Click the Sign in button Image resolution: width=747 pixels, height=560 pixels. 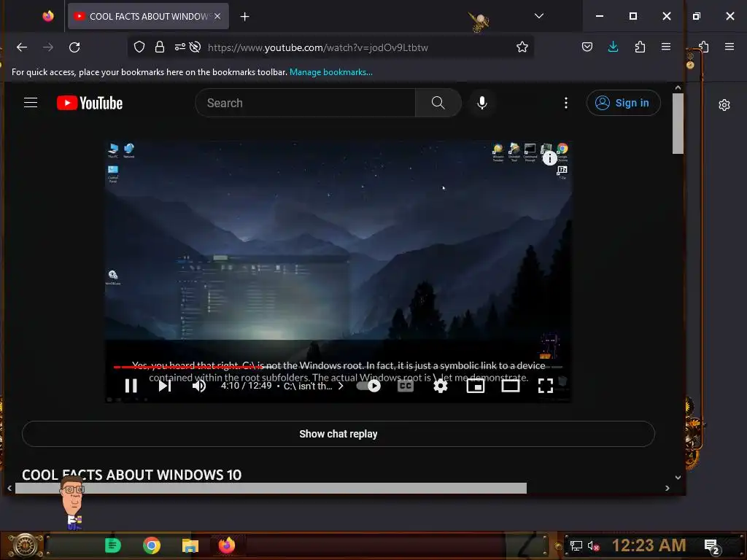[623, 103]
